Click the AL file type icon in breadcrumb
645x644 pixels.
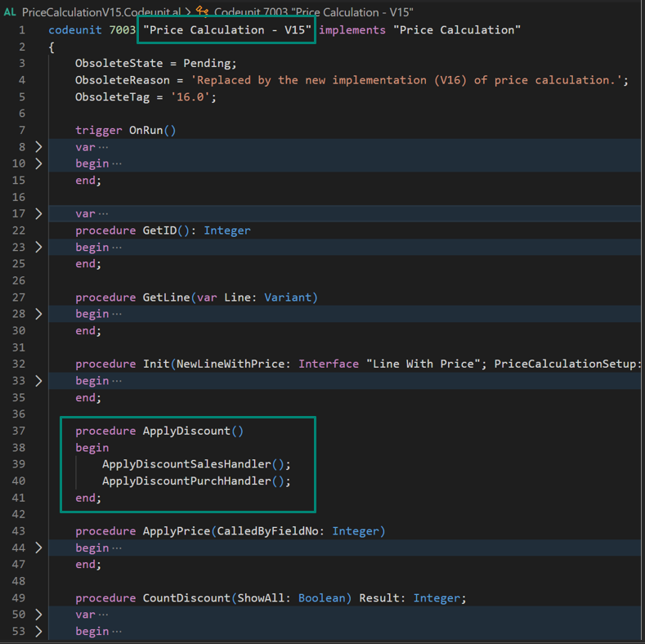coord(10,12)
